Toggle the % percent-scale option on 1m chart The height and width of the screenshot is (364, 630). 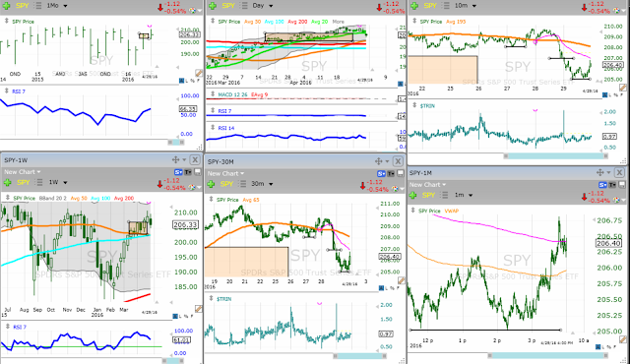609,346
